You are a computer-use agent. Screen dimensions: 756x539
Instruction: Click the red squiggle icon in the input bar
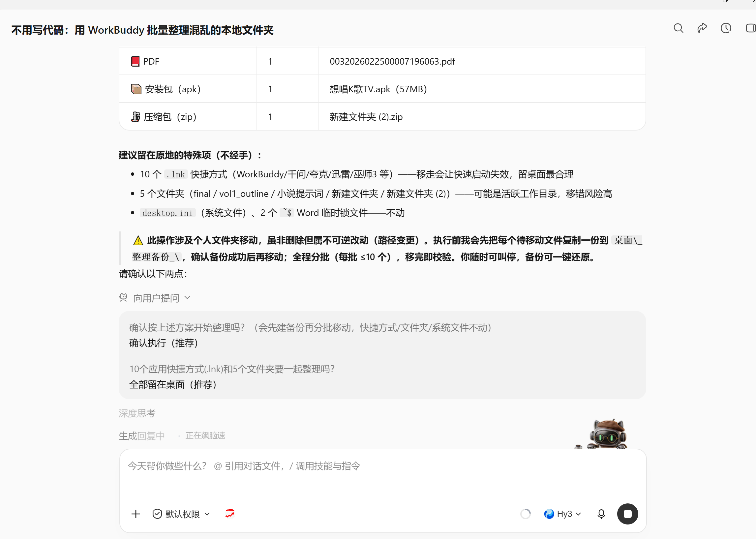click(230, 513)
